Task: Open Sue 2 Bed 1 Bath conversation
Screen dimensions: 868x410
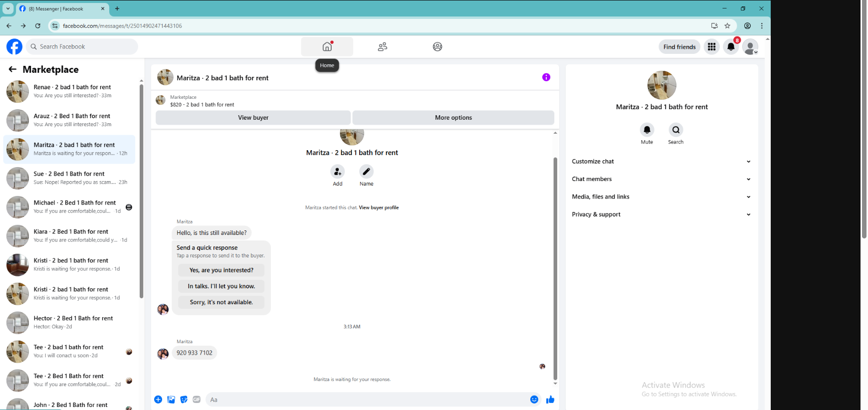Action: point(69,178)
